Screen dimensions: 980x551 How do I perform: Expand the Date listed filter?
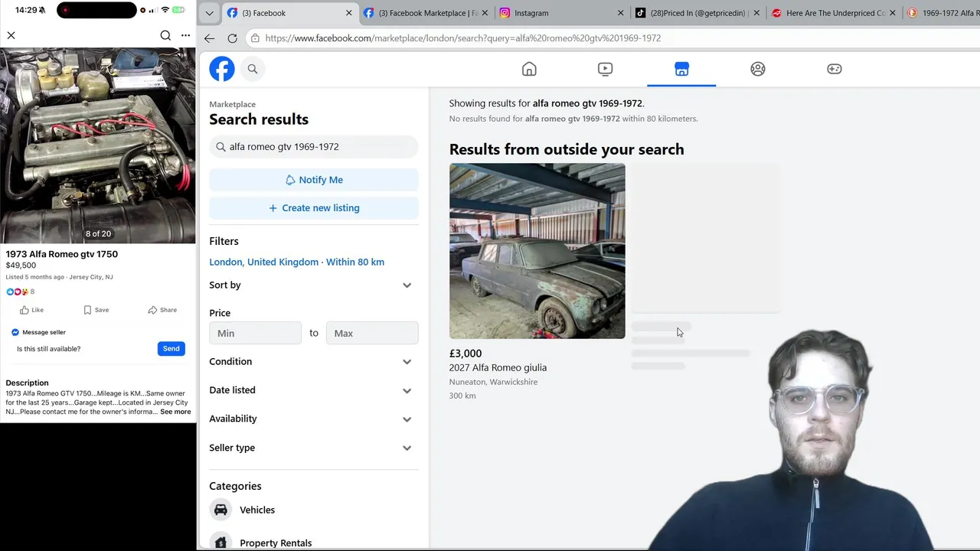click(311, 390)
